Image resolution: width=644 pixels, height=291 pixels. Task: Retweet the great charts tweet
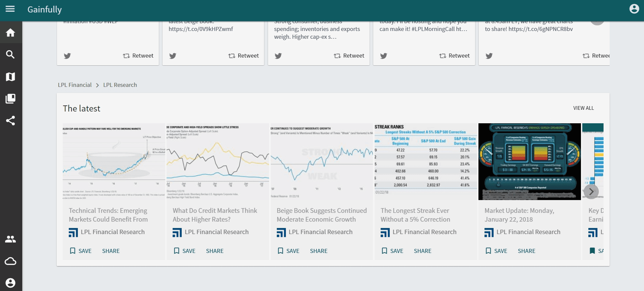point(596,56)
